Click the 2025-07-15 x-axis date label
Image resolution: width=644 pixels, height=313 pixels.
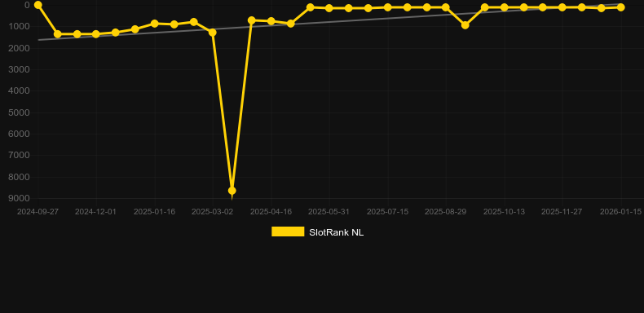tap(387, 212)
